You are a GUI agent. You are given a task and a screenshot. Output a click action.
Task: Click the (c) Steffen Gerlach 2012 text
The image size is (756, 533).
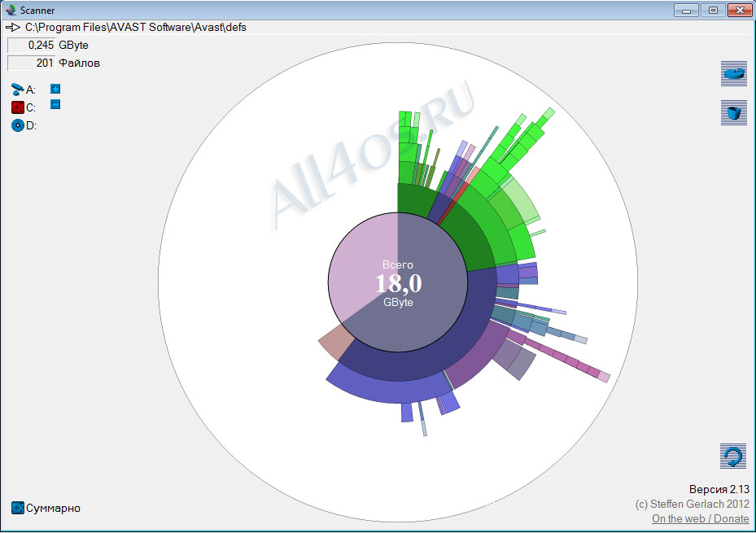692,505
